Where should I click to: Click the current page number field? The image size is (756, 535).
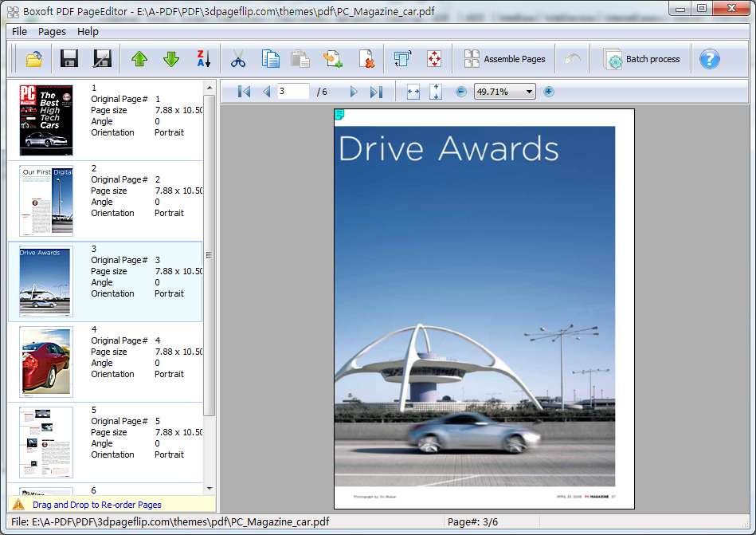pos(293,91)
